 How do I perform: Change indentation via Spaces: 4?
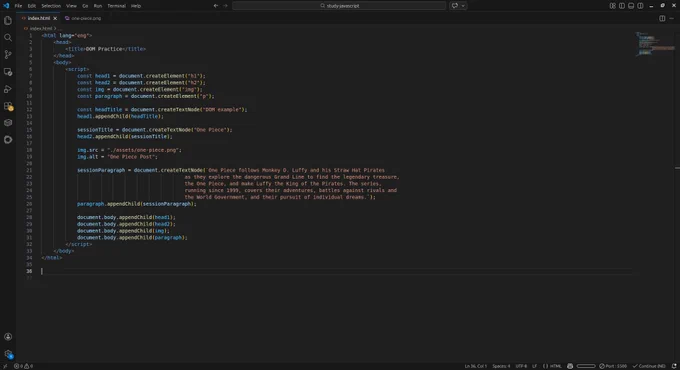pos(501,366)
